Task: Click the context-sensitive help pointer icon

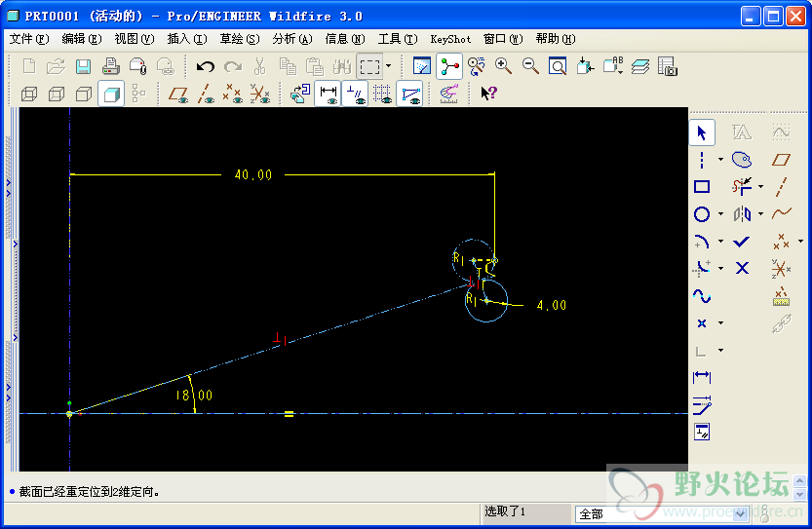Action: point(488,94)
